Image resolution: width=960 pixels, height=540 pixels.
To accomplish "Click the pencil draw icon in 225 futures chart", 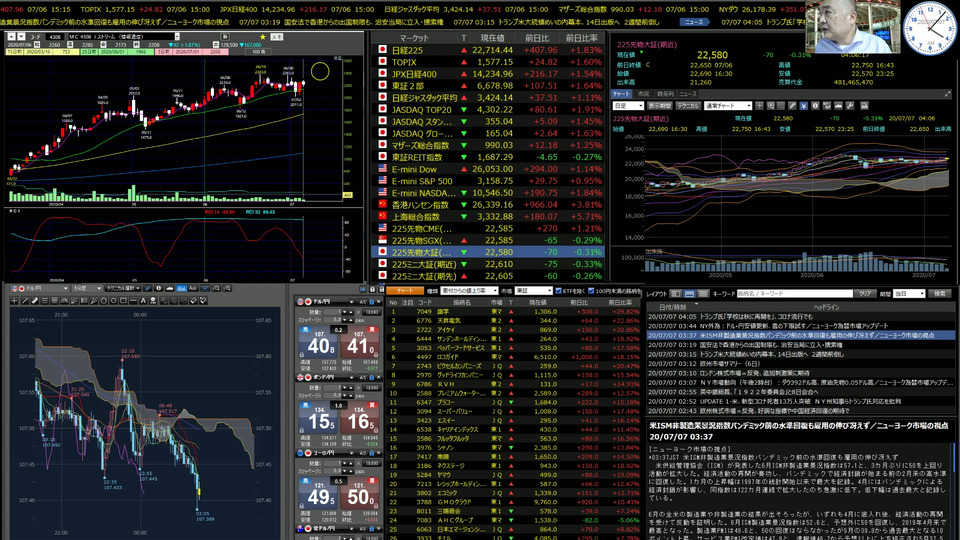I will coord(792,106).
